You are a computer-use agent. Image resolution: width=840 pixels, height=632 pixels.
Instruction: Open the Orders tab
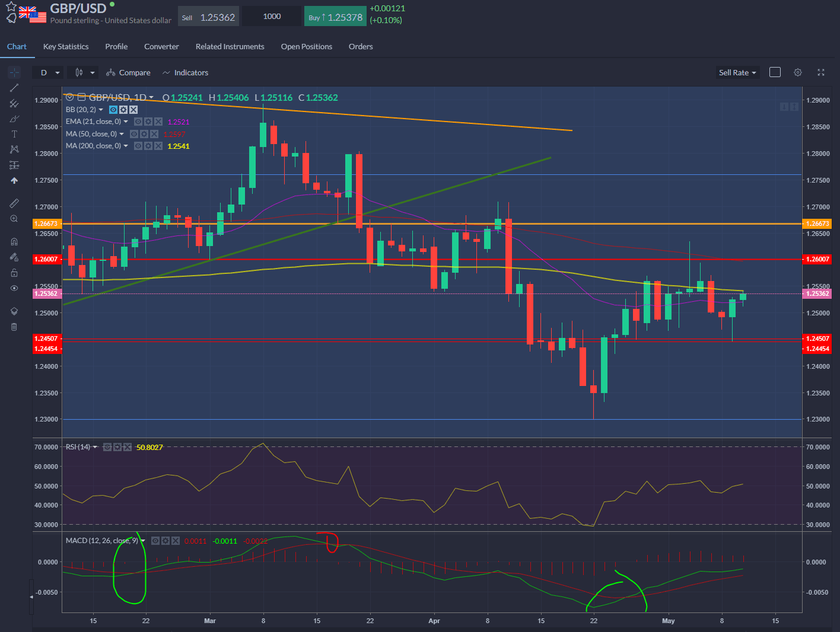361,46
